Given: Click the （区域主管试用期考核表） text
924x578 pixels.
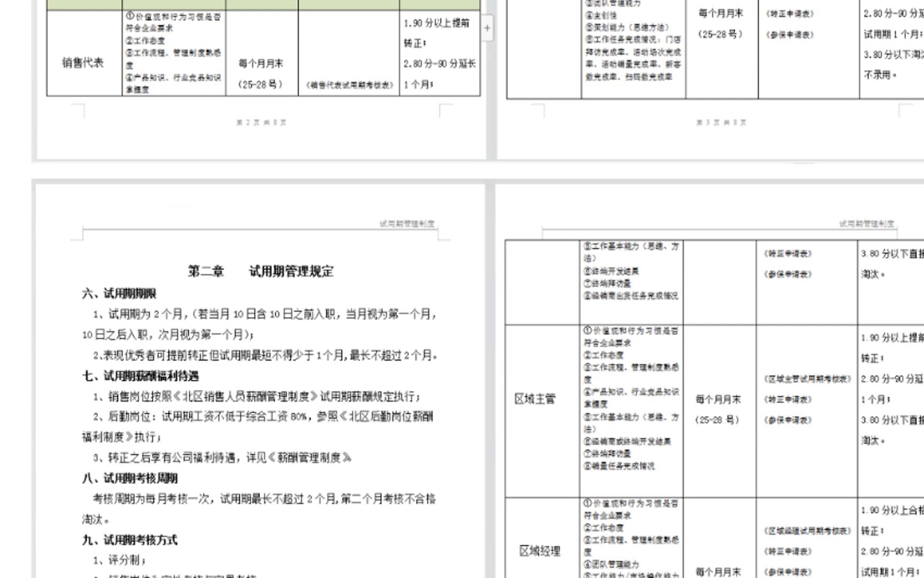Looking at the screenshot, I should click(x=807, y=379).
